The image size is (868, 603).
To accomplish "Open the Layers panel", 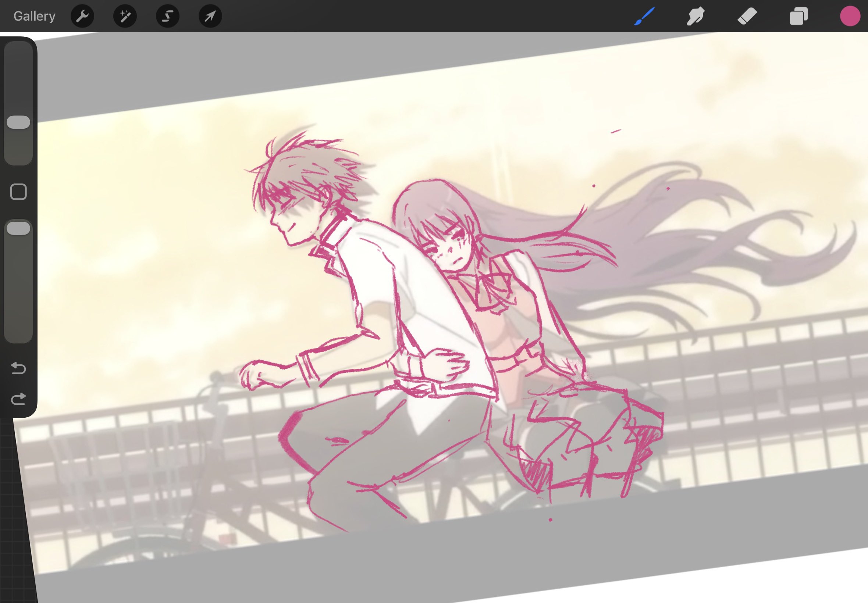I will (x=798, y=16).
